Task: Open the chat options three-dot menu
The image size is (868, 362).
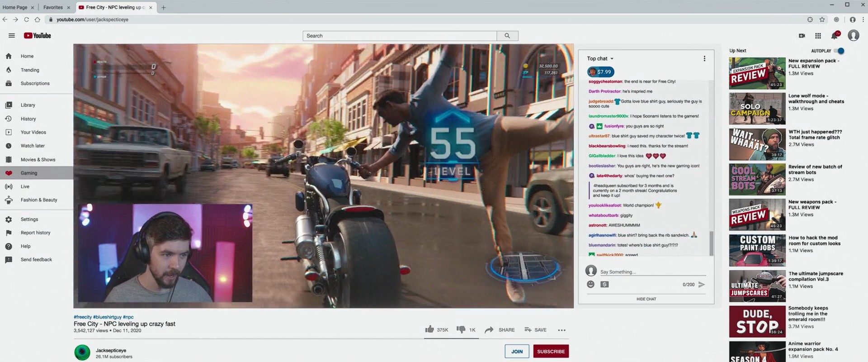Action: click(704, 58)
